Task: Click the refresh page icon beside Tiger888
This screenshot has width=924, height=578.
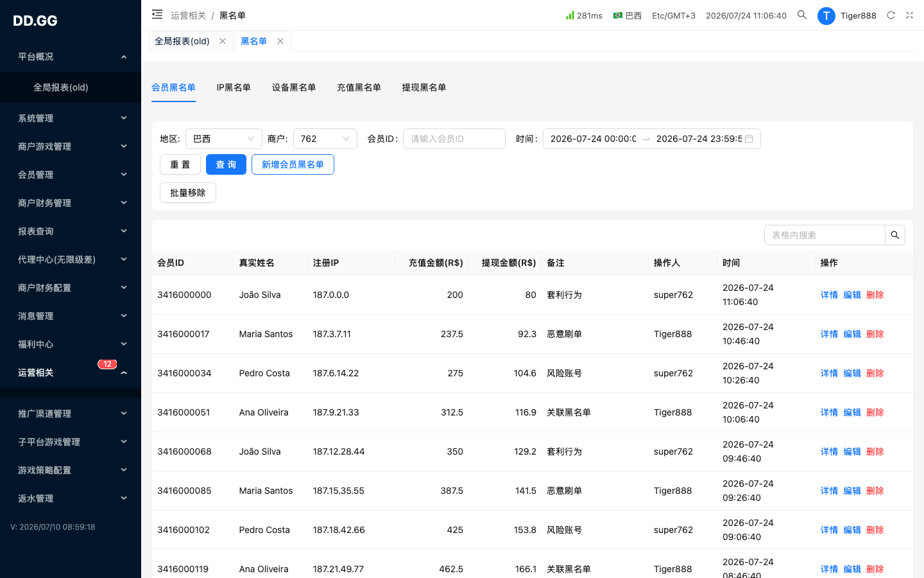Action: [x=891, y=15]
